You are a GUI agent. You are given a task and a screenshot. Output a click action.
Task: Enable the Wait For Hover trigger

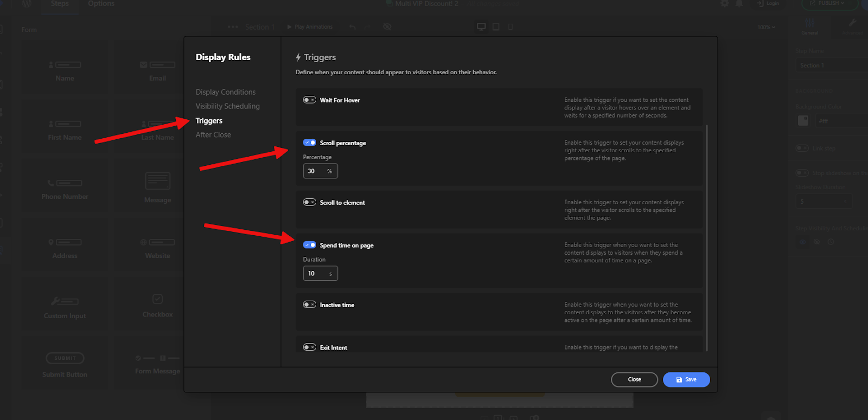coord(309,100)
